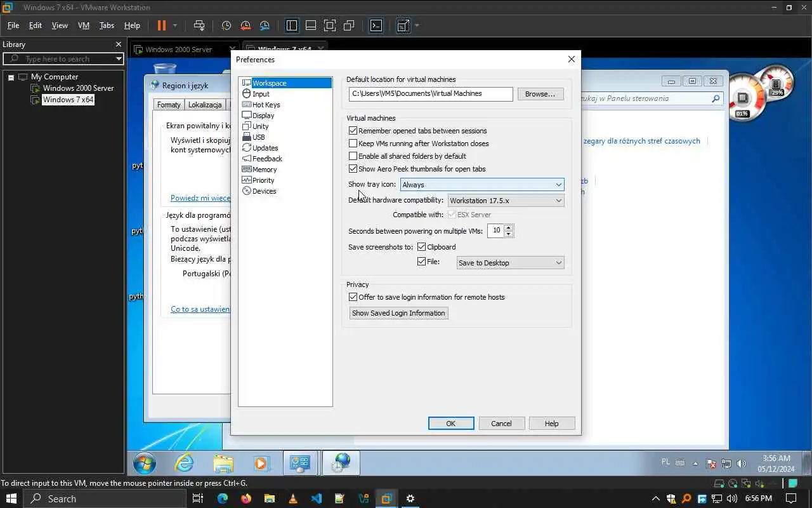This screenshot has width=812, height=508.
Task: Open the power options arrow beside Pause
Action: (x=175, y=25)
